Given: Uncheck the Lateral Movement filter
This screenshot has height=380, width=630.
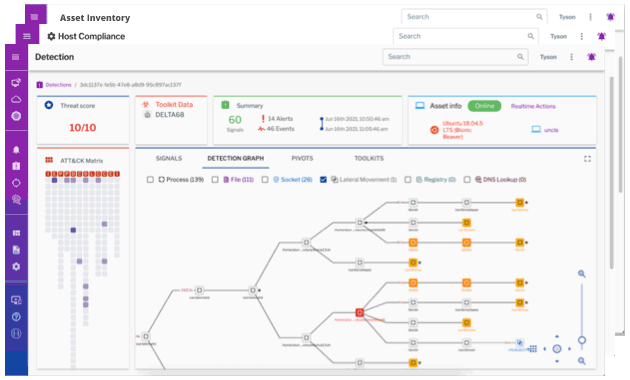Looking at the screenshot, I should [323, 180].
